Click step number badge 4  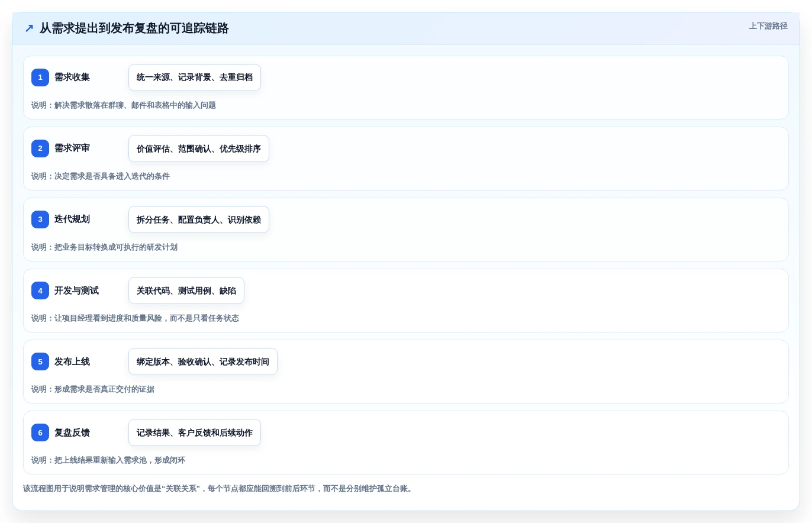pos(40,290)
